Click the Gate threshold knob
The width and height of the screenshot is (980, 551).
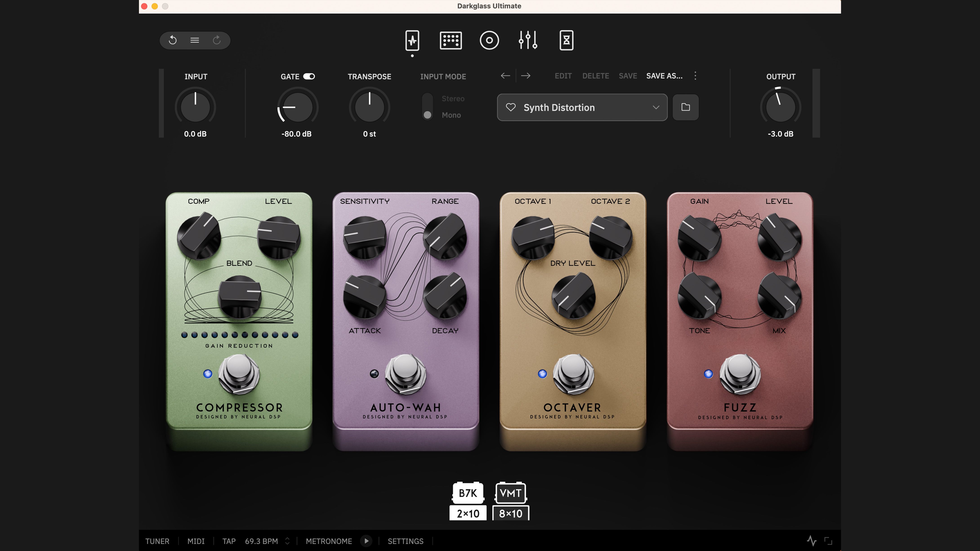[x=297, y=107]
